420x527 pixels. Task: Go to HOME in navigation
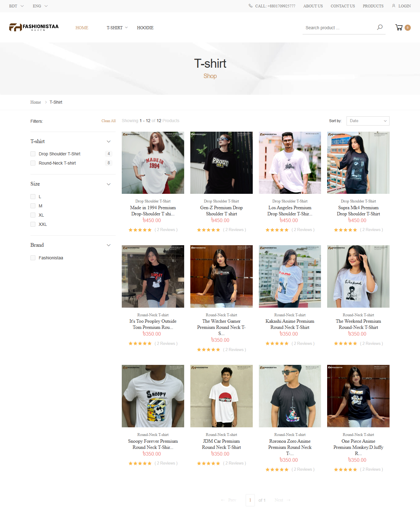coord(82,28)
